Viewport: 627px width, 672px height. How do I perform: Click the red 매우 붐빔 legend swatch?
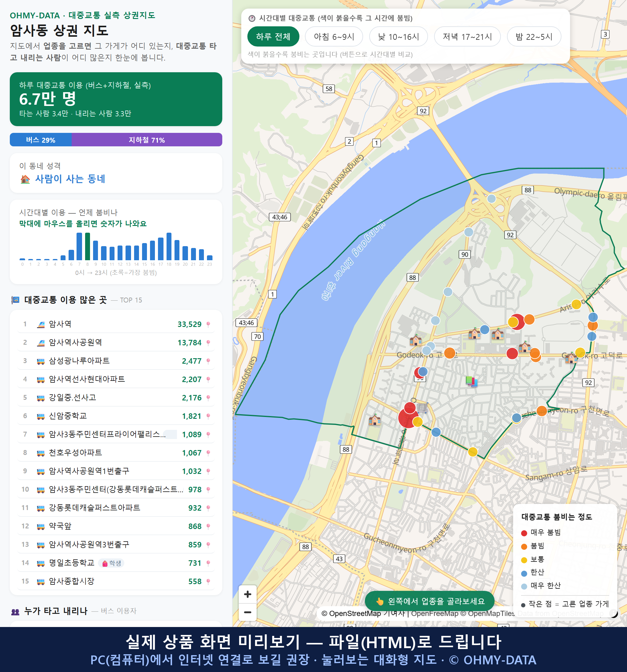[x=524, y=533]
